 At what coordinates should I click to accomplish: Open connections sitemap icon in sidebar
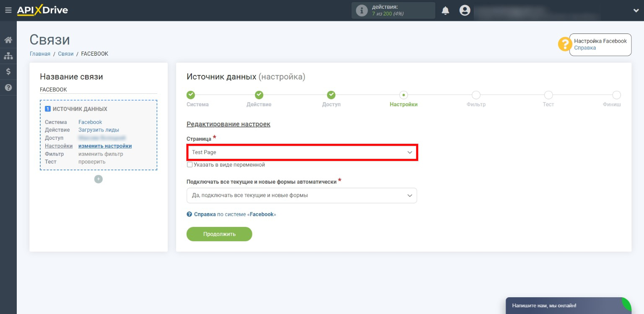(8, 56)
